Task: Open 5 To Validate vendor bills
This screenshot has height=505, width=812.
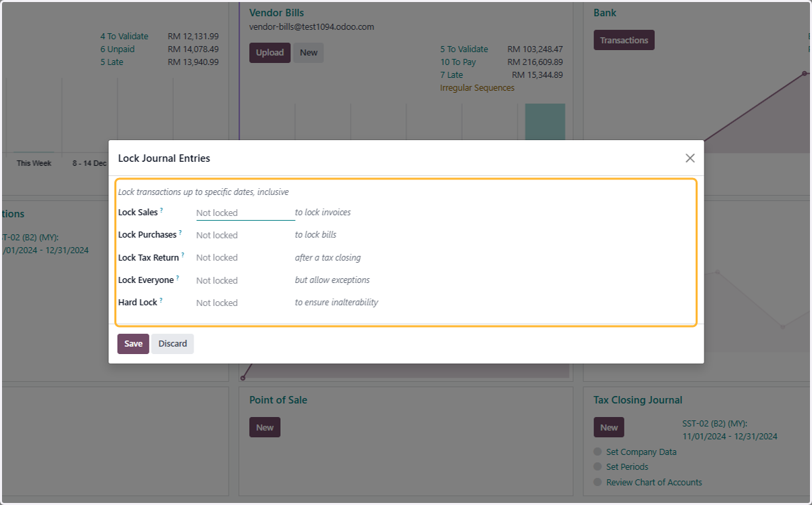Action: (464, 49)
